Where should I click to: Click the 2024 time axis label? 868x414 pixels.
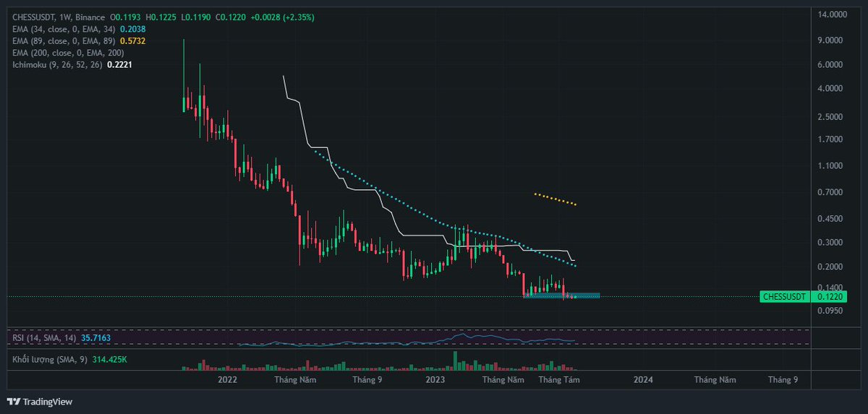tap(643, 379)
